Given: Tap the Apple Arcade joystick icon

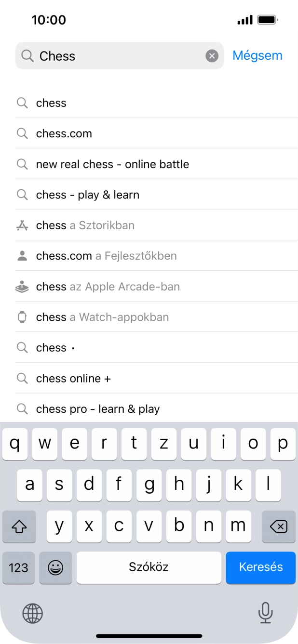Looking at the screenshot, I should (22, 287).
